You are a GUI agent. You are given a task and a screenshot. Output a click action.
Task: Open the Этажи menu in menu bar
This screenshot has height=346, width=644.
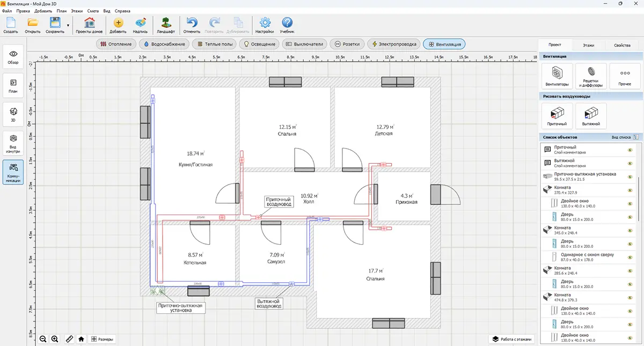(x=77, y=11)
